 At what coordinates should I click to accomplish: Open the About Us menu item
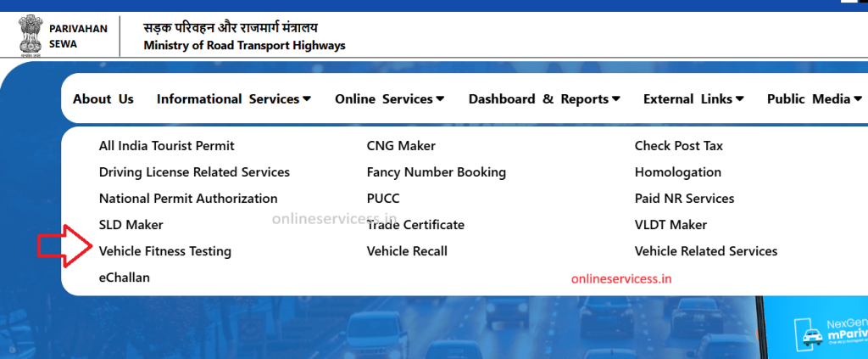[103, 99]
